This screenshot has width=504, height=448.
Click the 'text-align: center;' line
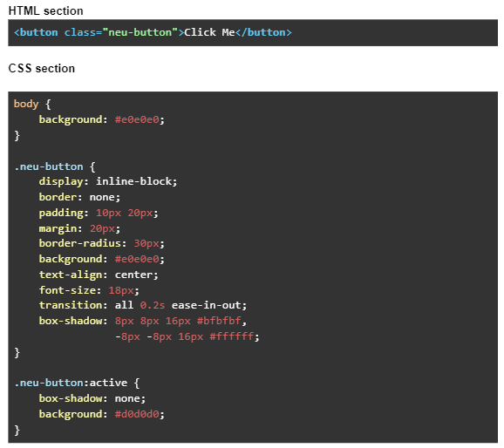pos(99,275)
